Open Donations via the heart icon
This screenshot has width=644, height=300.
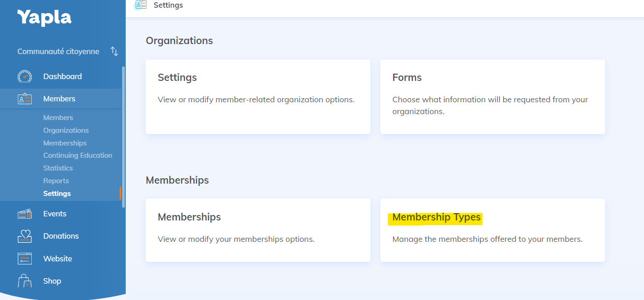[24, 235]
